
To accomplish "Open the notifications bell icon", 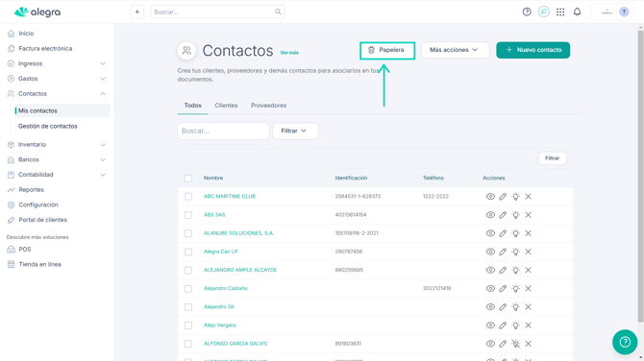I will pos(577,12).
